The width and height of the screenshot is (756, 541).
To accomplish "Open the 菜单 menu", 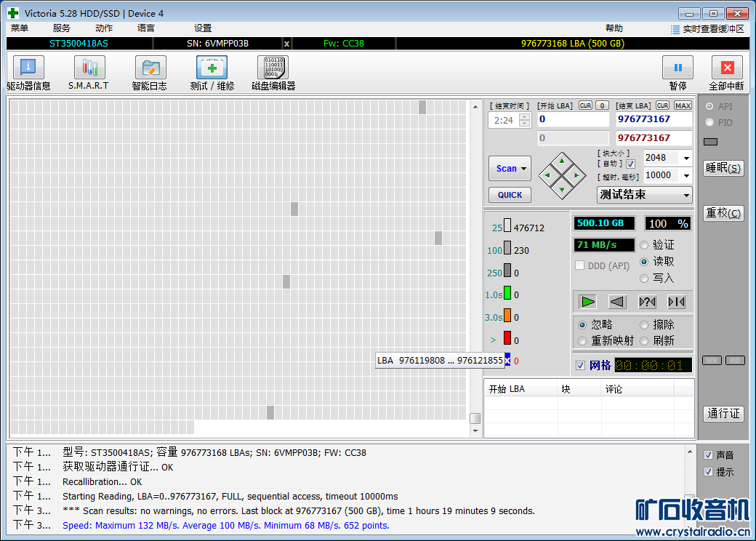I will pos(20,28).
